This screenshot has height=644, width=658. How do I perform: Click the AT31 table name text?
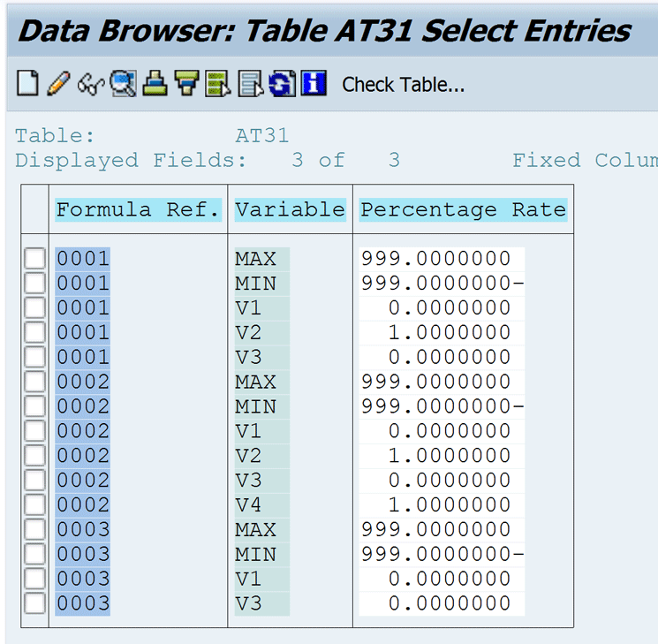(261, 135)
